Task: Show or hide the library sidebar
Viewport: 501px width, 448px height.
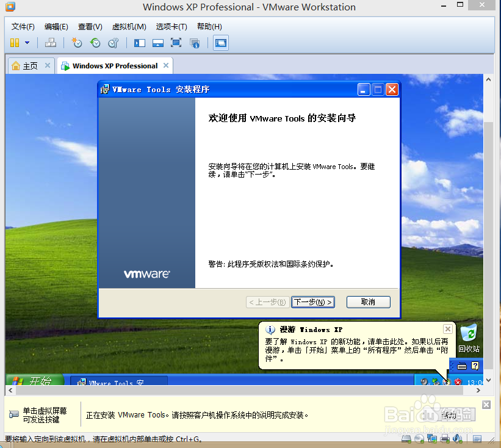Action: click(140, 43)
